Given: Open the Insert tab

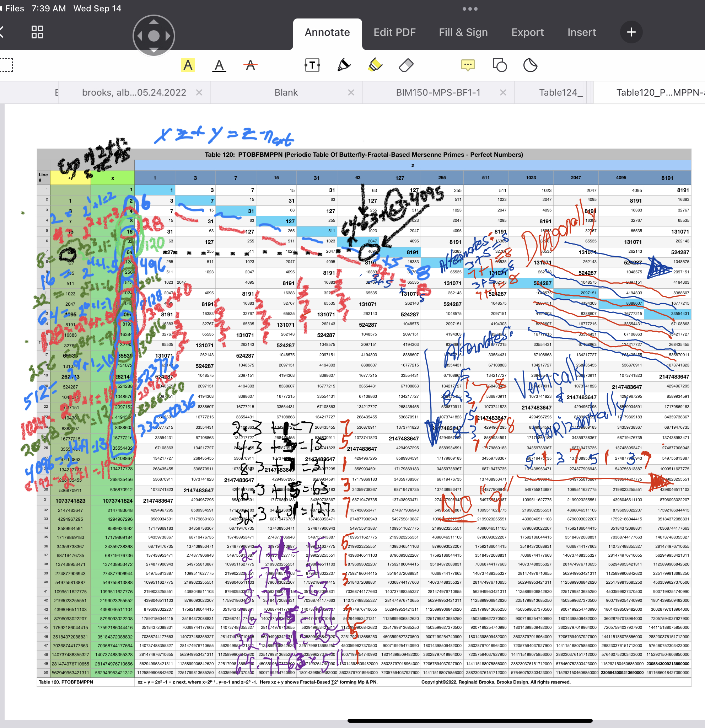Looking at the screenshot, I should pyautogui.click(x=581, y=32).
